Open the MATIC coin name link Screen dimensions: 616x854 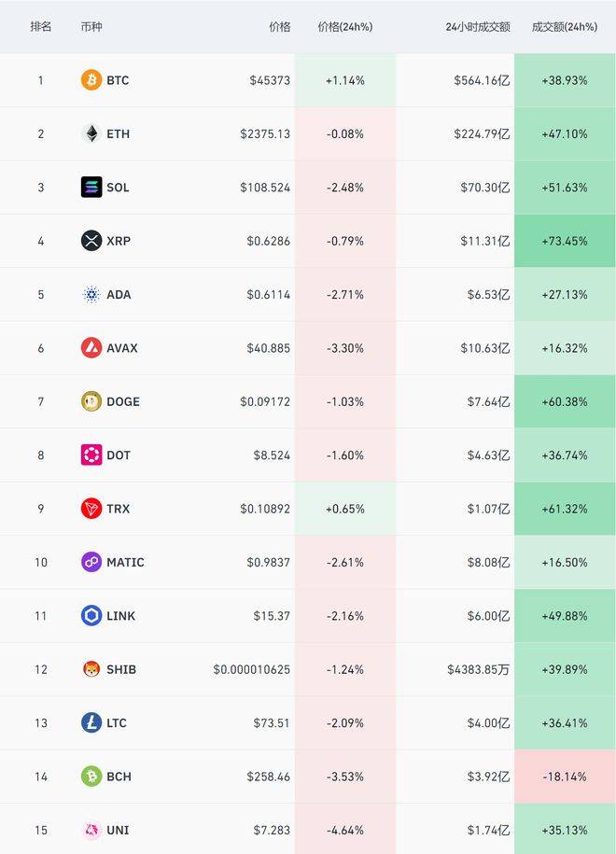pyautogui.click(x=125, y=562)
